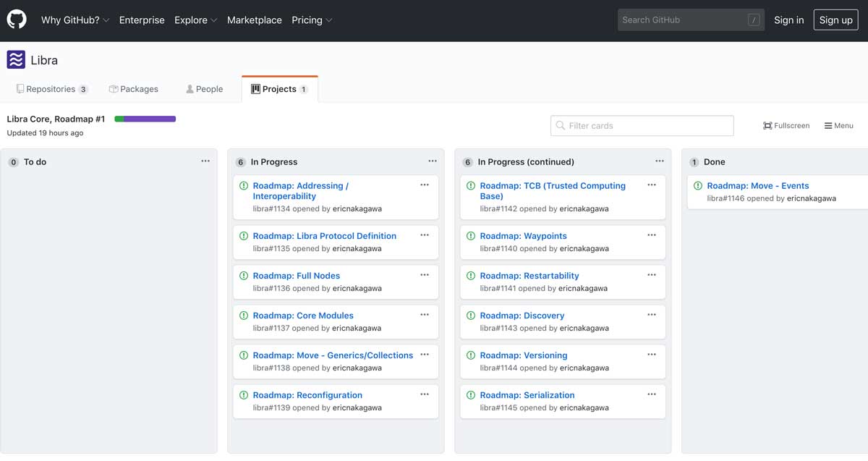The height and width of the screenshot is (461, 868).
Task: Open Roadmap: Discovery issue
Action: (522, 316)
